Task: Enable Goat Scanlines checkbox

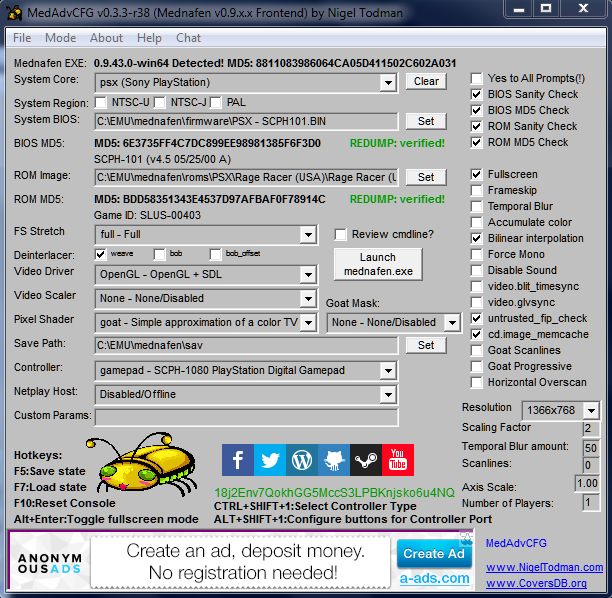Action: tap(476, 351)
